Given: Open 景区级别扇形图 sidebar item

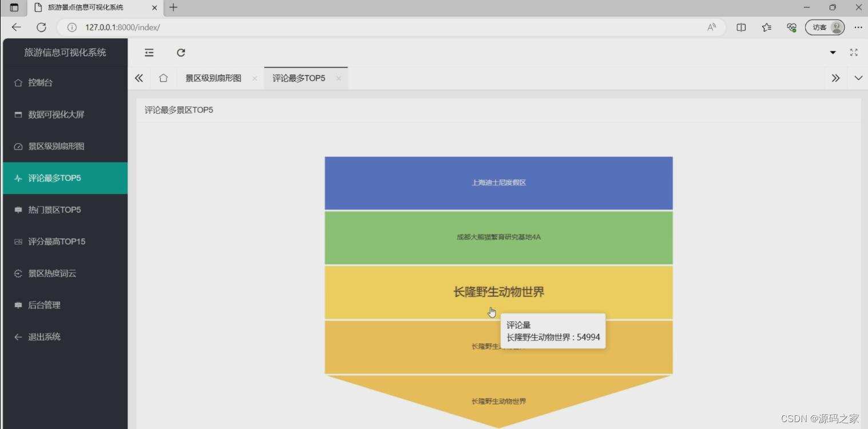Looking at the screenshot, I should pos(65,146).
